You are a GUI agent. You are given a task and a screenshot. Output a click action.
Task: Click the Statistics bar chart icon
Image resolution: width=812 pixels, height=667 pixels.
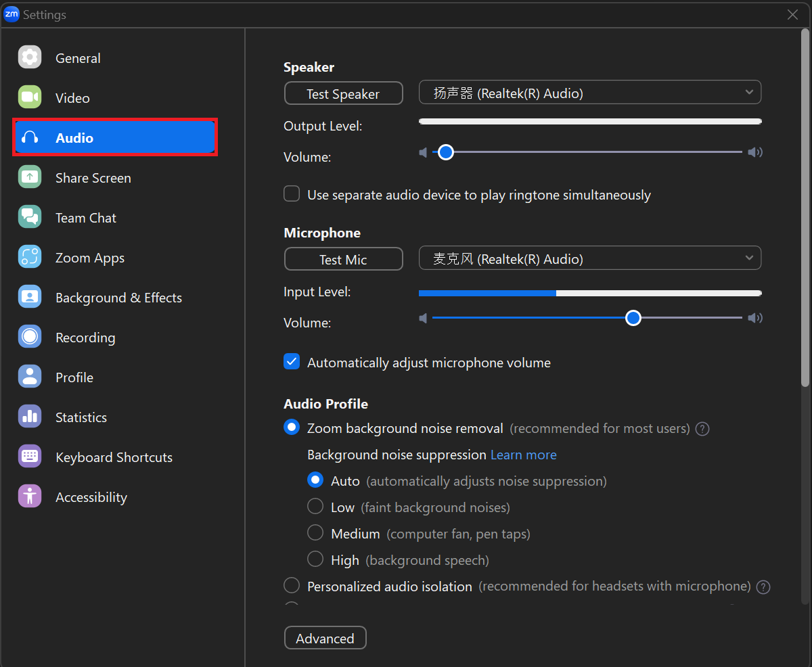point(30,417)
